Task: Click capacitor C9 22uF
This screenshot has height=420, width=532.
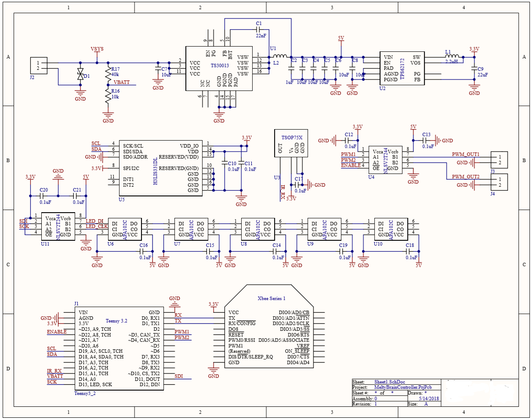Action: pyautogui.click(x=474, y=69)
